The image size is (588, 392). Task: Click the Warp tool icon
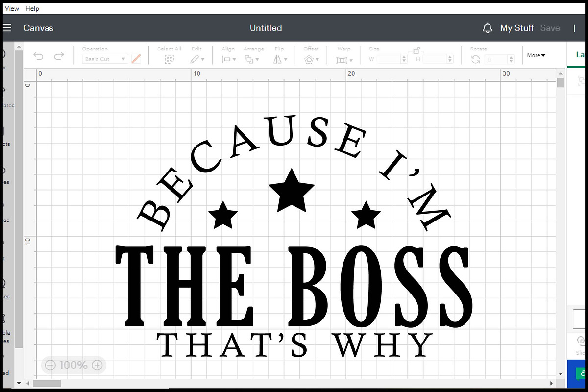coord(342,60)
